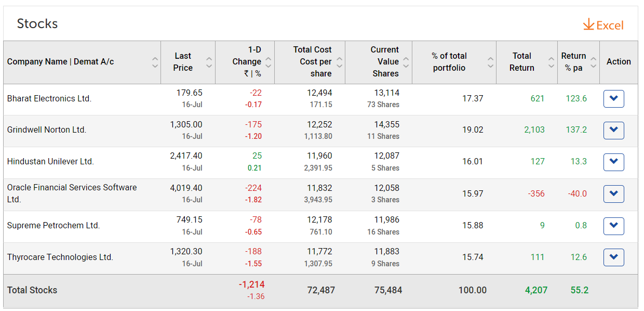Select Hindustan Unilever Ltd. company name
The image size is (644, 311).
50,162
